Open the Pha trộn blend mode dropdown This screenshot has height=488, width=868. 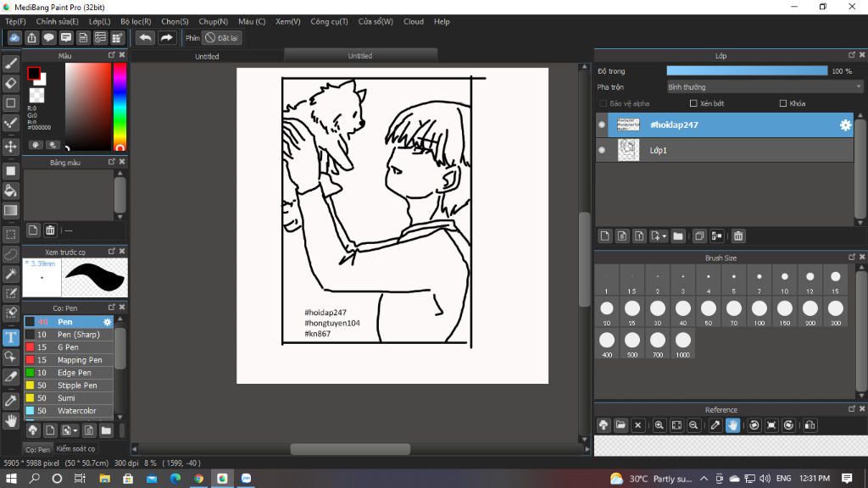click(x=764, y=87)
